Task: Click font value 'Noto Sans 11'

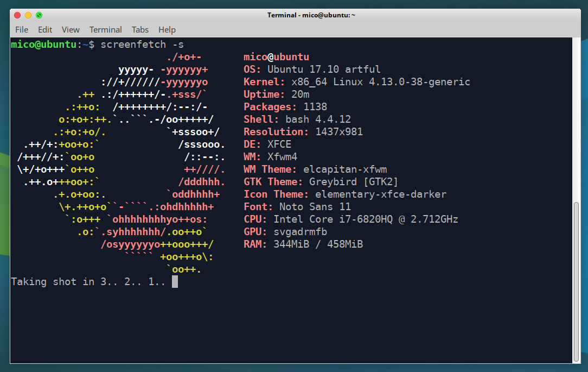Action: pyautogui.click(x=315, y=207)
